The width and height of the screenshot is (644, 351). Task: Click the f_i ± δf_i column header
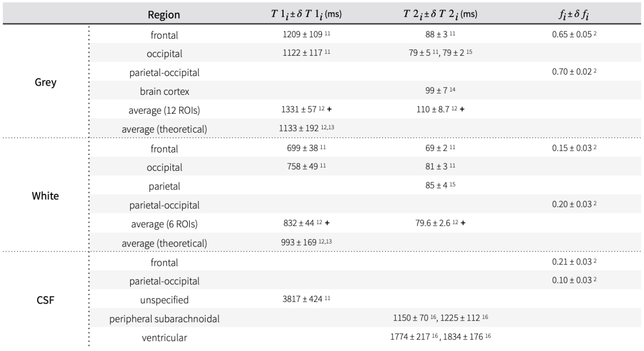pyautogui.click(x=568, y=15)
